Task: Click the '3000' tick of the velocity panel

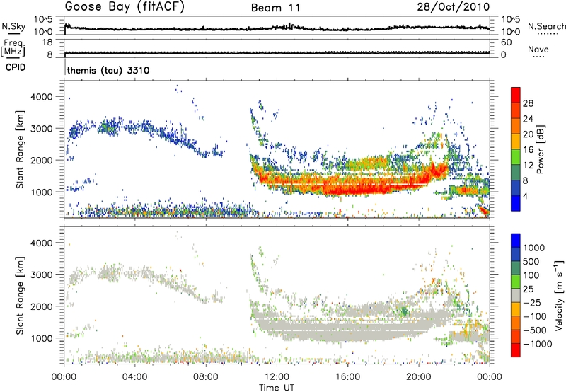Action: click(41, 275)
